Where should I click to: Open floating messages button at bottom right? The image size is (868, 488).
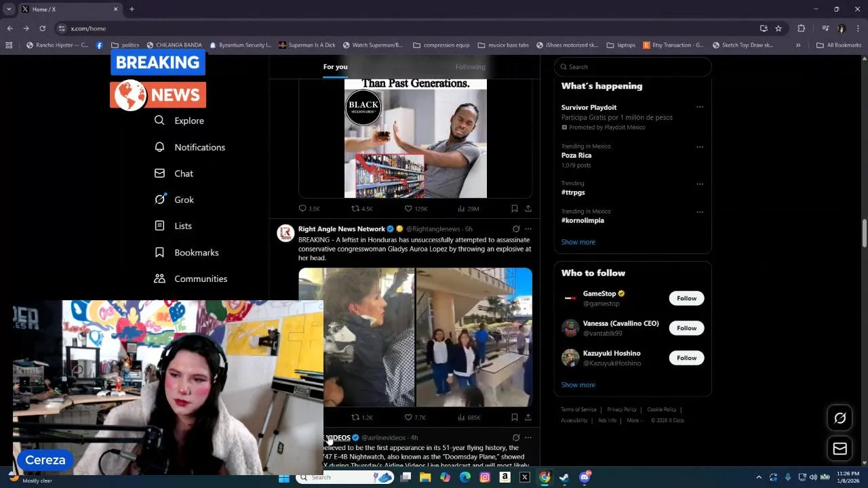pos(840,449)
